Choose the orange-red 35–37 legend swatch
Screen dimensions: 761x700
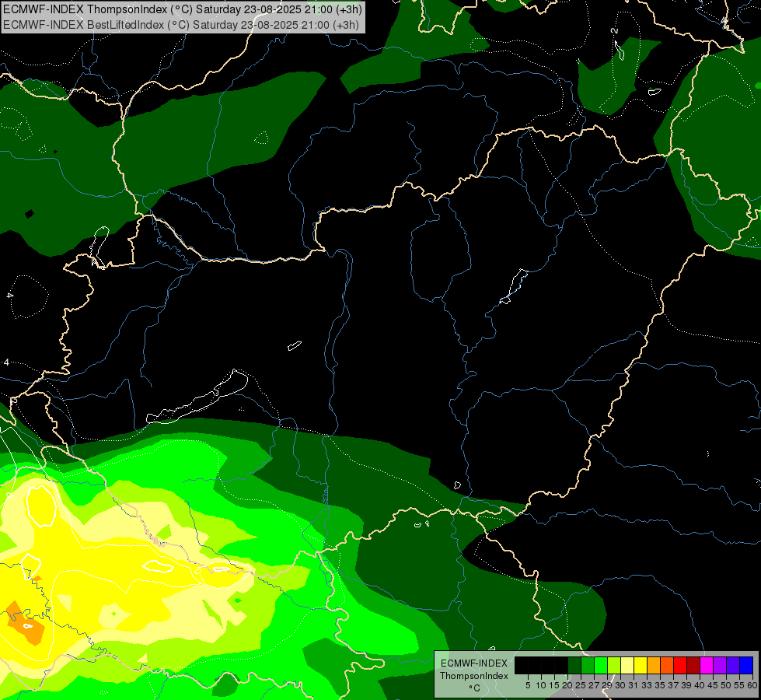667,665
